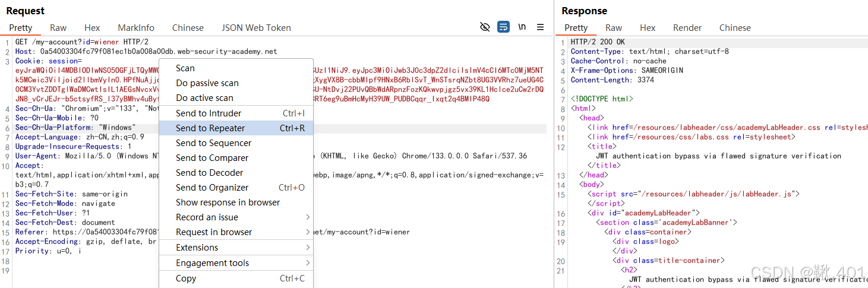Screen dimensions: 868x288
Task: Switch to Response Hex tab
Action: click(648, 28)
